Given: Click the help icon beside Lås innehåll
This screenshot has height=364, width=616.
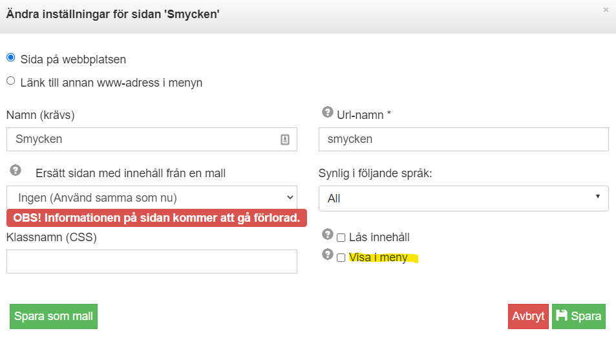Looking at the screenshot, I should 328,234.
